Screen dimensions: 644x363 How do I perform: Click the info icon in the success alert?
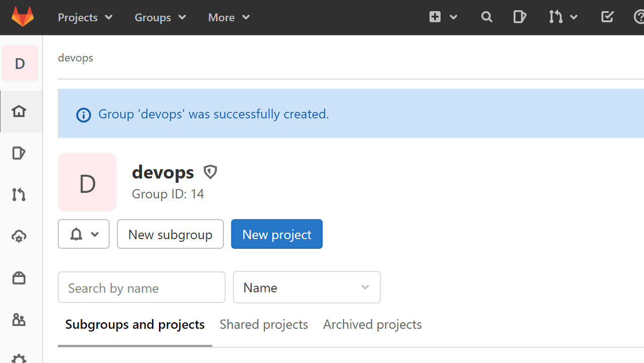click(84, 115)
